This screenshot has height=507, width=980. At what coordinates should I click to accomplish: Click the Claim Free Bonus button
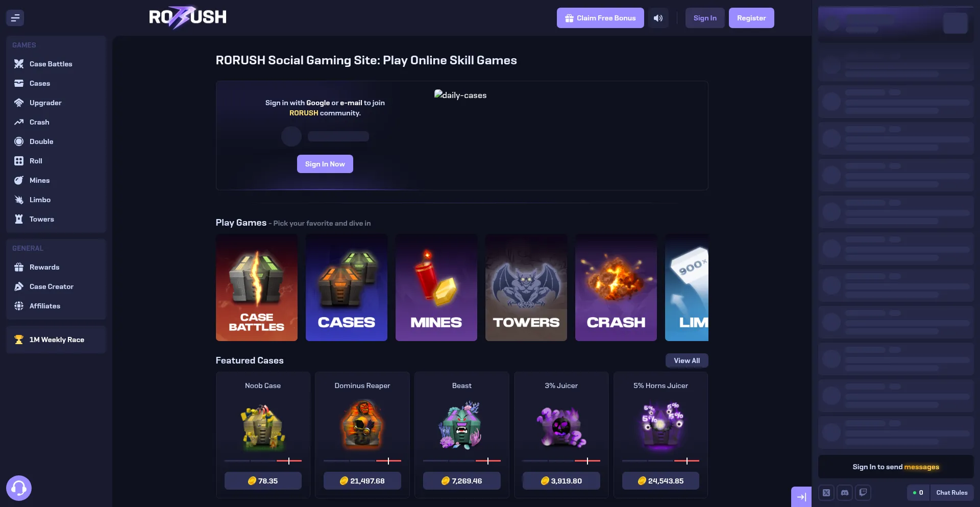click(x=600, y=18)
